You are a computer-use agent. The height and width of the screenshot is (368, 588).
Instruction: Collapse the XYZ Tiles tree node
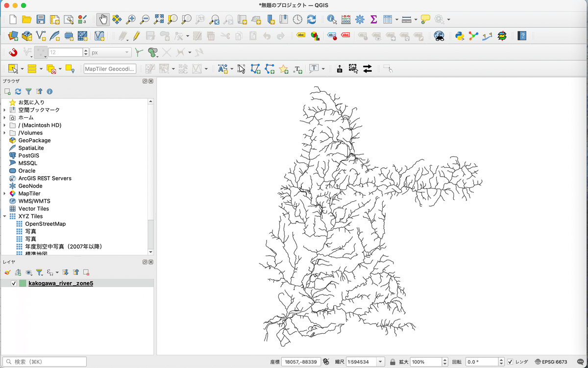(5, 216)
